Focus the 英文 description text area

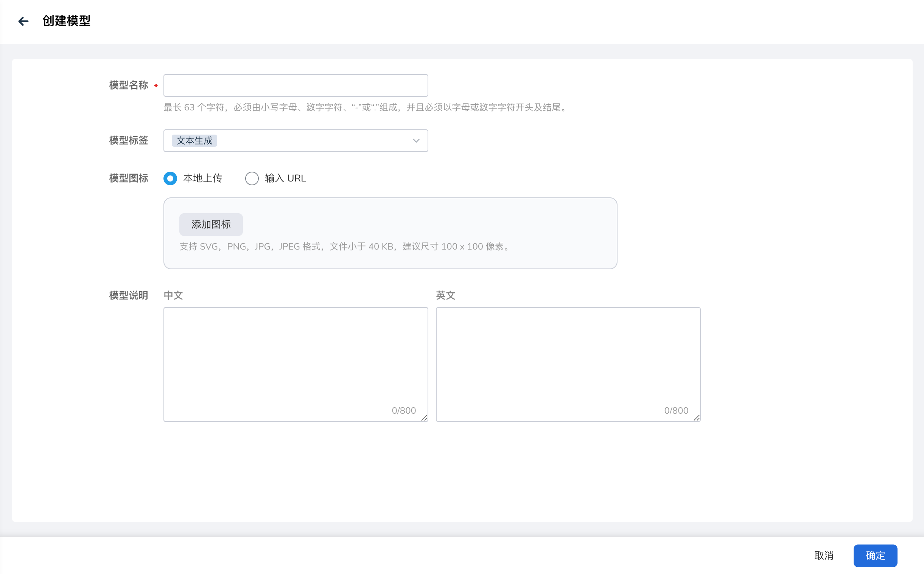pyautogui.click(x=568, y=365)
